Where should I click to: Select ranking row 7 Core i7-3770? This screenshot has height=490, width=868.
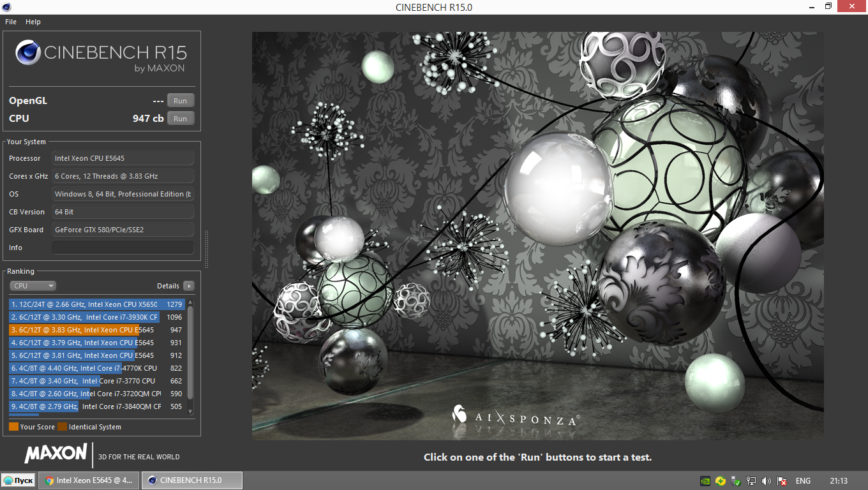97,381
